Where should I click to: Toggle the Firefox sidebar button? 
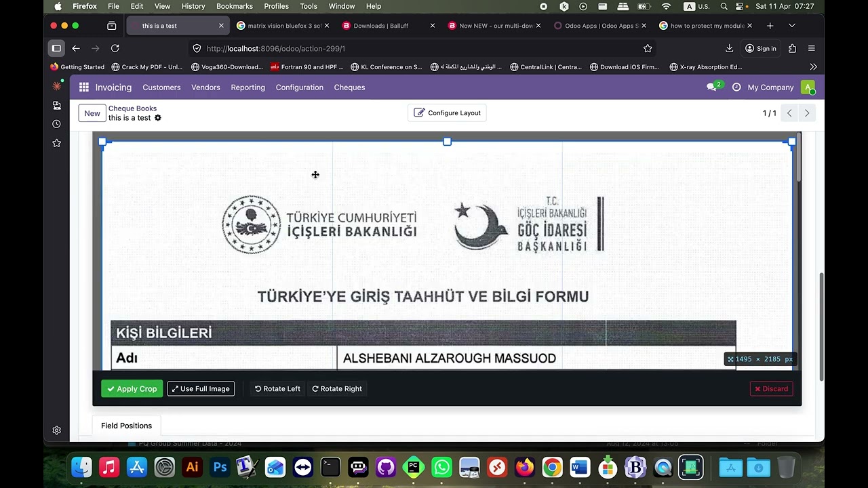click(56, 48)
